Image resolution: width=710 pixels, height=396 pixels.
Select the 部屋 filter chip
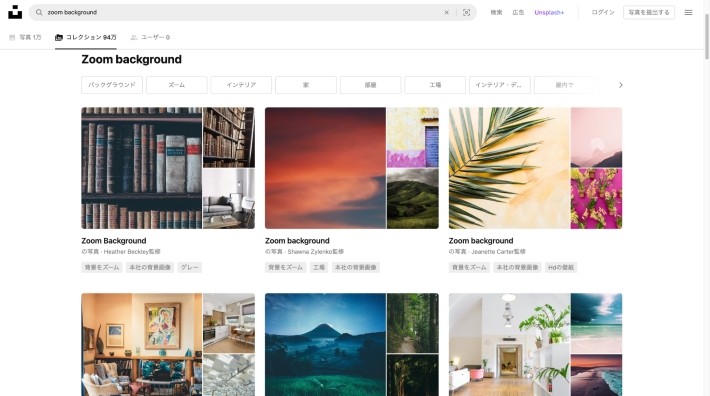pyautogui.click(x=370, y=85)
